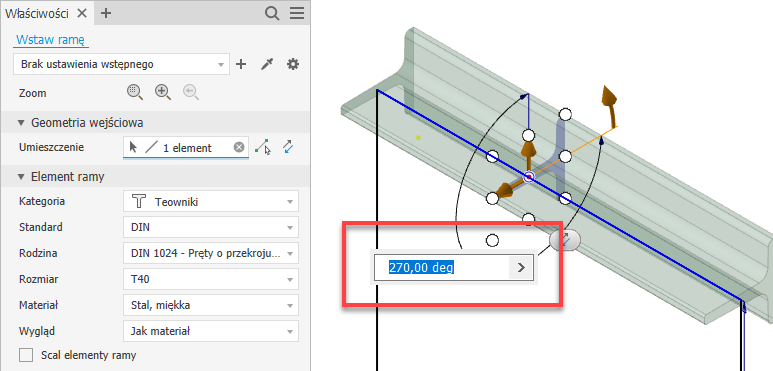Click the eyedropper pick icon
Screen dimensions: 773x371
pyautogui.click(x=267, y=64)
